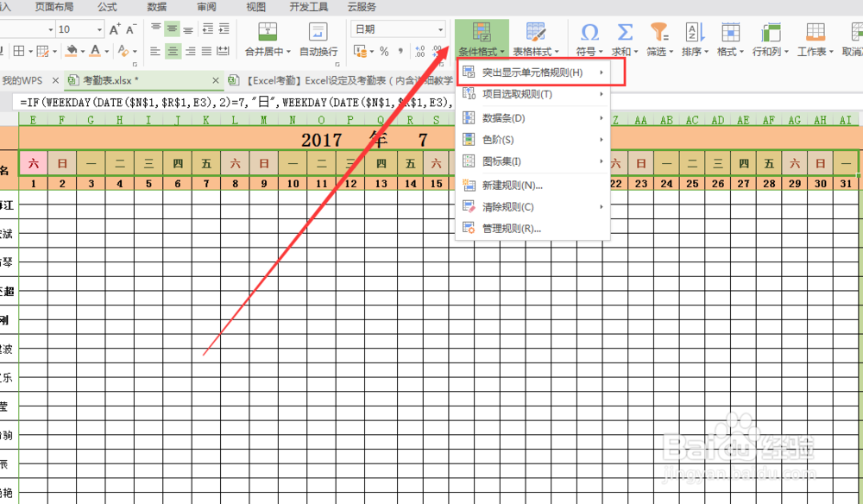Choose 新建规则(N)... from the menu
Screen dimensions: 863x504
(x=532, y=186)
